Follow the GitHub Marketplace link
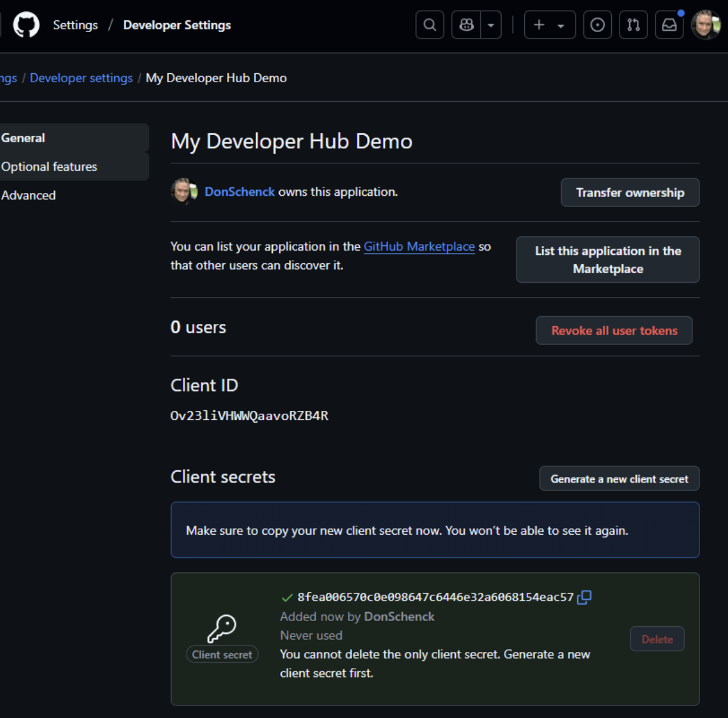 [419, 246]
